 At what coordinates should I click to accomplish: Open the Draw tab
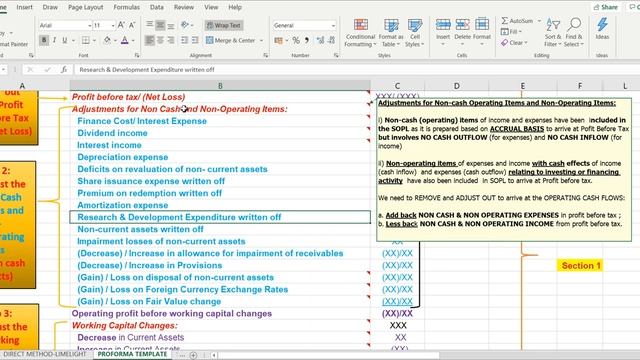pos(50,7)
